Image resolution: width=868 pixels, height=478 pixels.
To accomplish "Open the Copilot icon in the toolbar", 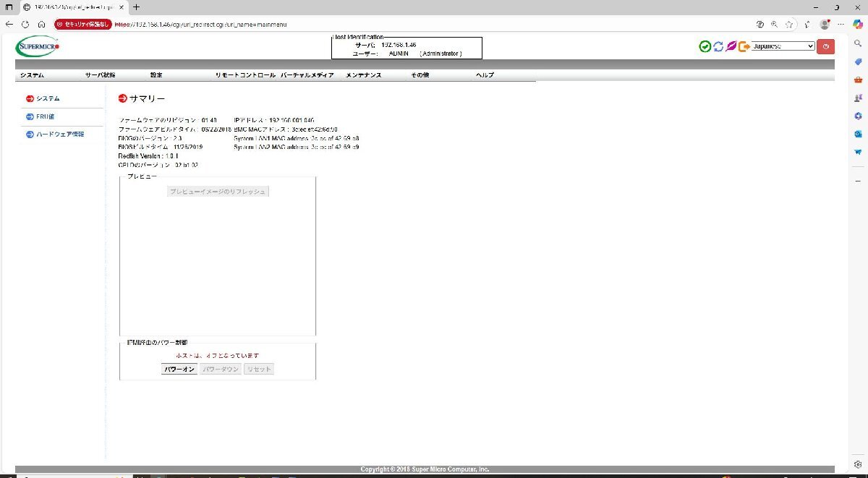I will pyautogui.click(x=858, y=24).
